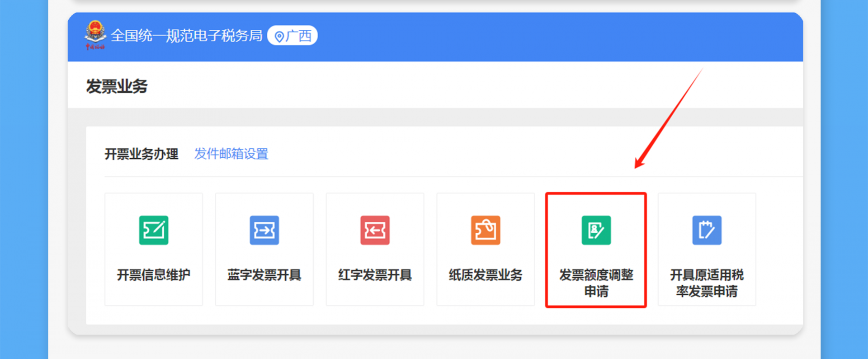Select the 纸质发票业务 text label

click(x=486, y=275)
